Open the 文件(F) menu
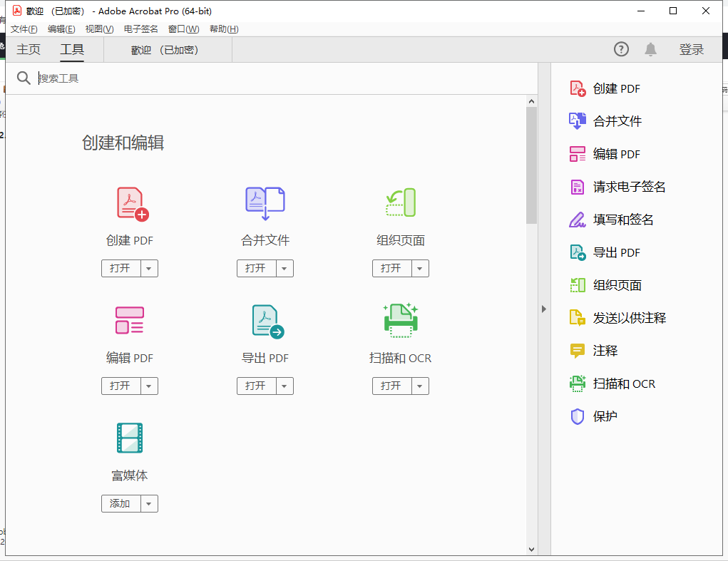The width and height of the screenshot is (728, 561). [24, 29]
